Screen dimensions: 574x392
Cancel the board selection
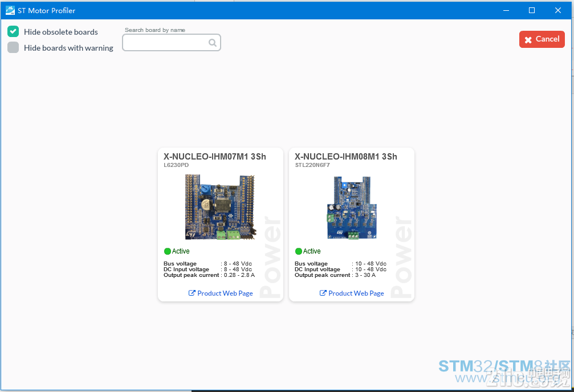point(542,39)
